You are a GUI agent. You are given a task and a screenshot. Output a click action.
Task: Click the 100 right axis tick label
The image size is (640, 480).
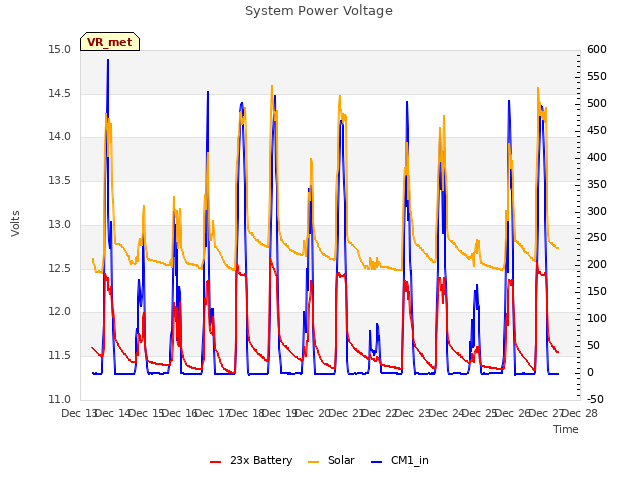(597, 318)
